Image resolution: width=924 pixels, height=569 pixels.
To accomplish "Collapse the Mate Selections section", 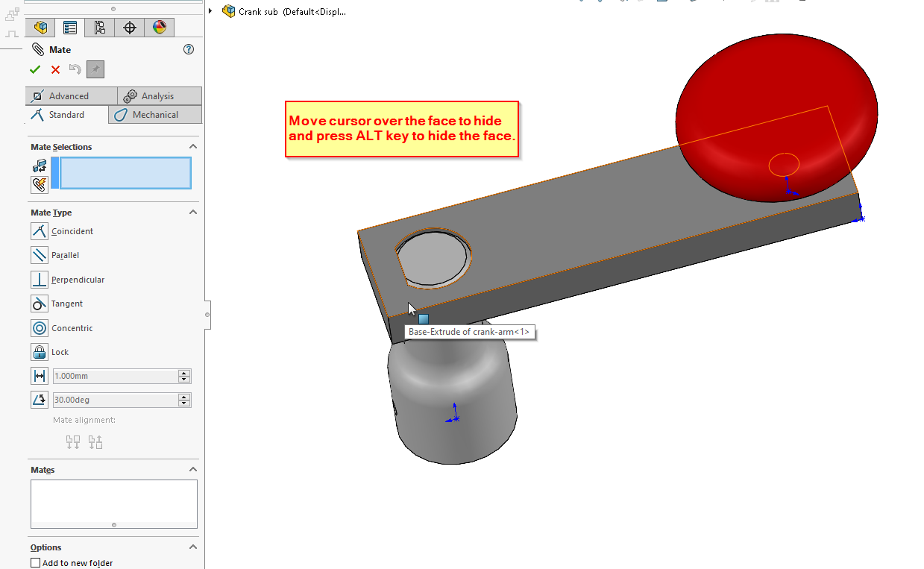I will [x=193, y=147].
